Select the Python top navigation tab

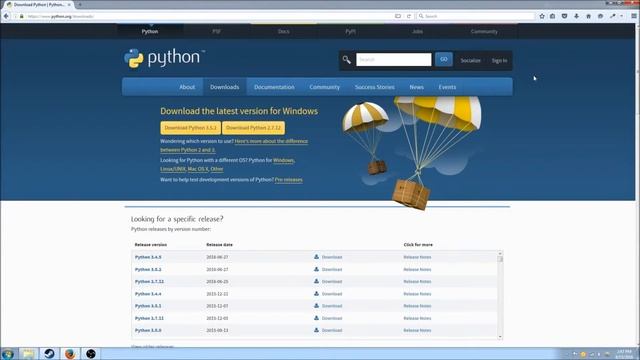tap(150, 31)
